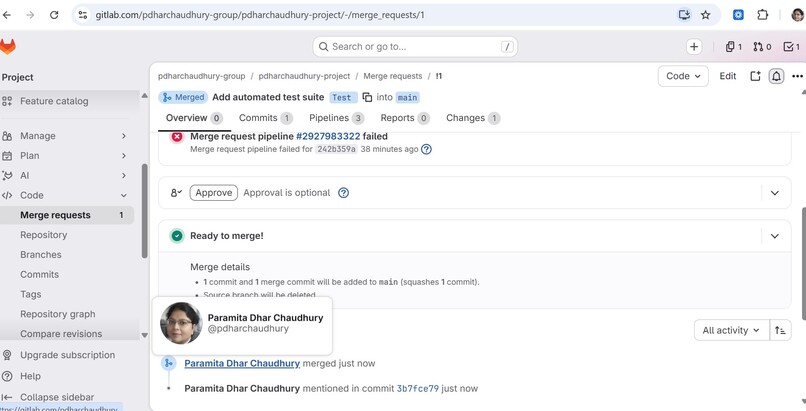Click the Search or go to field
The width and height of the screenshot is (806, 411).
tap(415, 47)
